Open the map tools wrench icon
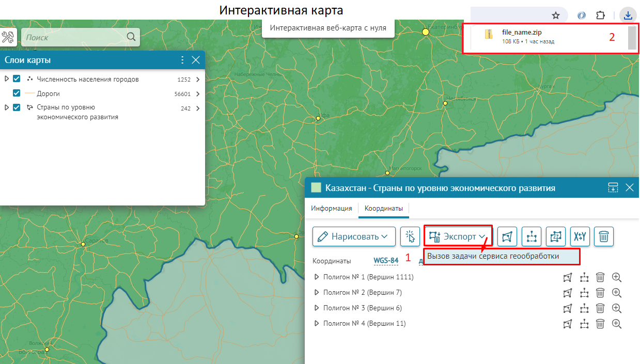The image size is (640, 364). click(8, 37)
